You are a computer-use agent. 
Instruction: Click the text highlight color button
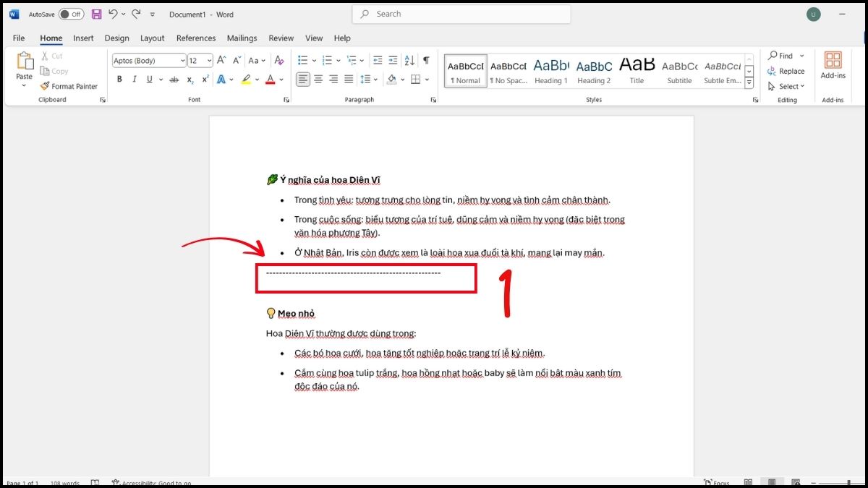coord(247,80)
